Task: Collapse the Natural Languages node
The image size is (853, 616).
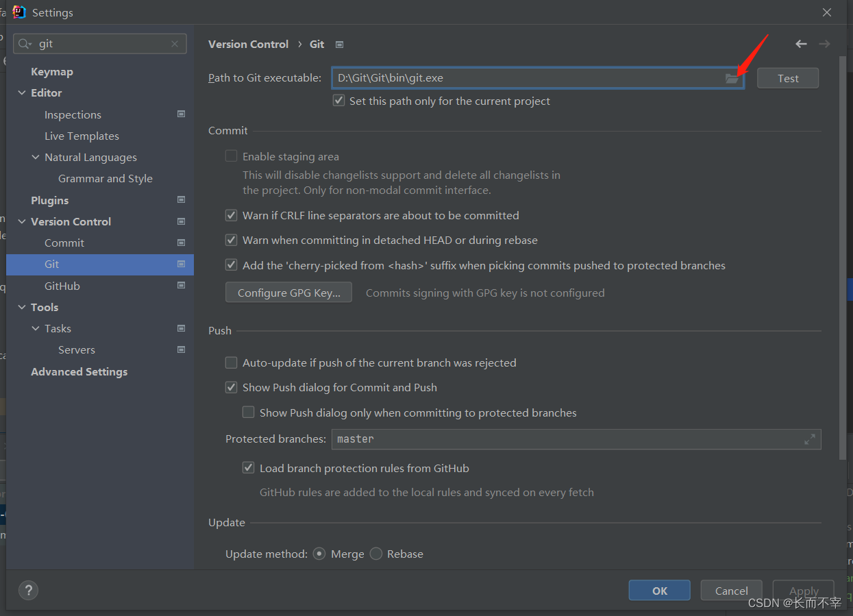Action: coord(36,157)
